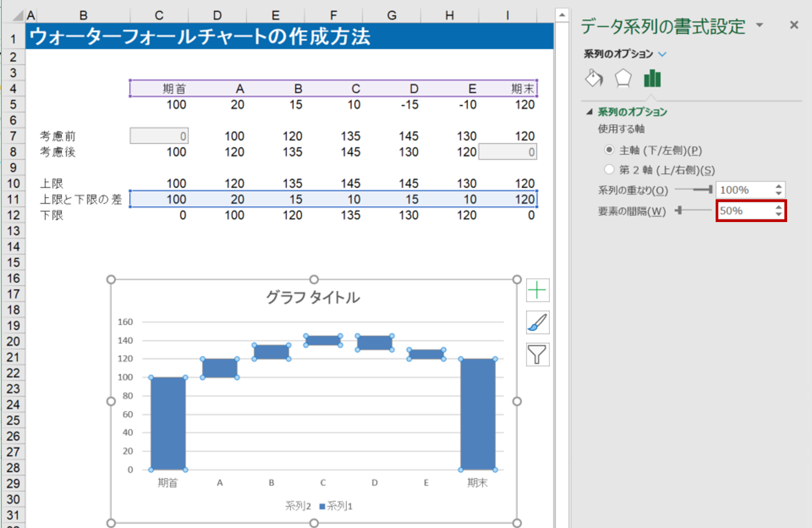Image resolution: width=812 pixels, height=528 pixels.
Task: Increase 系列の重なり value with up stepper
Action: click(778, 187)
